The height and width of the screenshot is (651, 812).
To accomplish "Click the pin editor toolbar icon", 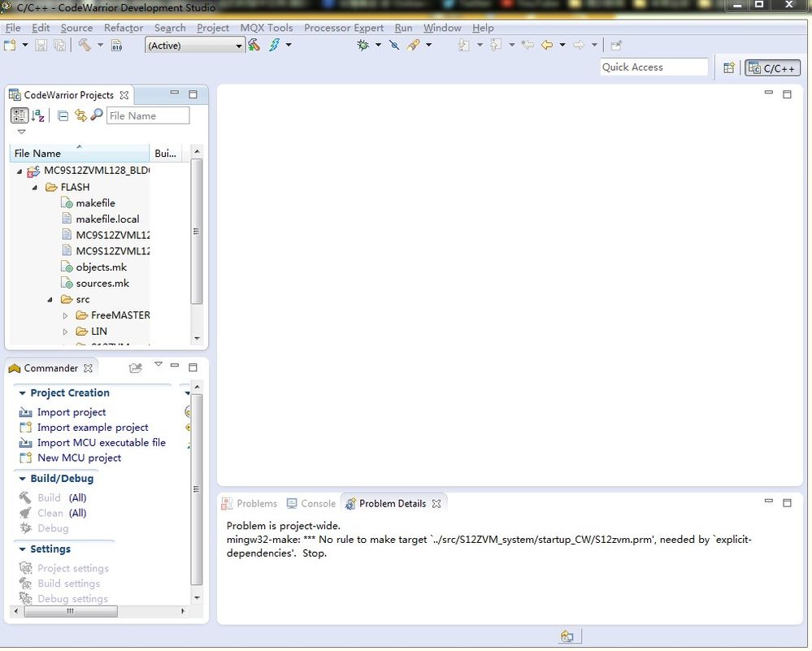I will (616, 46).
